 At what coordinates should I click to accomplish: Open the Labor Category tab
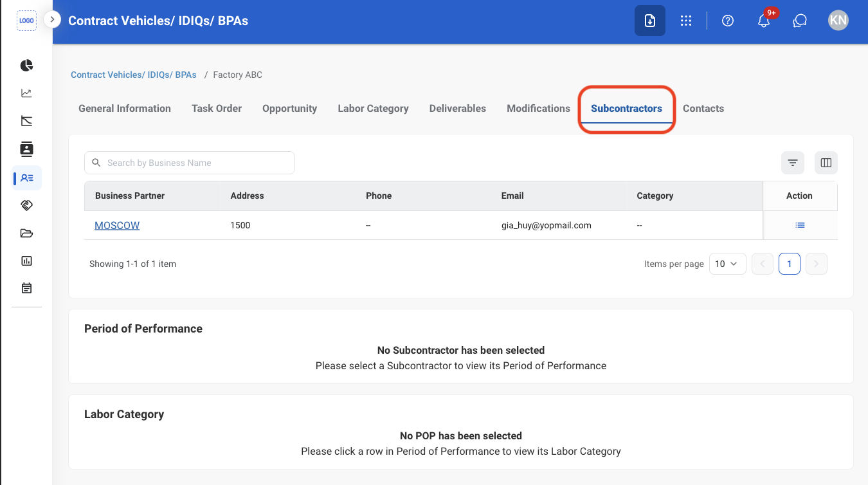click(x=374, y=109)
